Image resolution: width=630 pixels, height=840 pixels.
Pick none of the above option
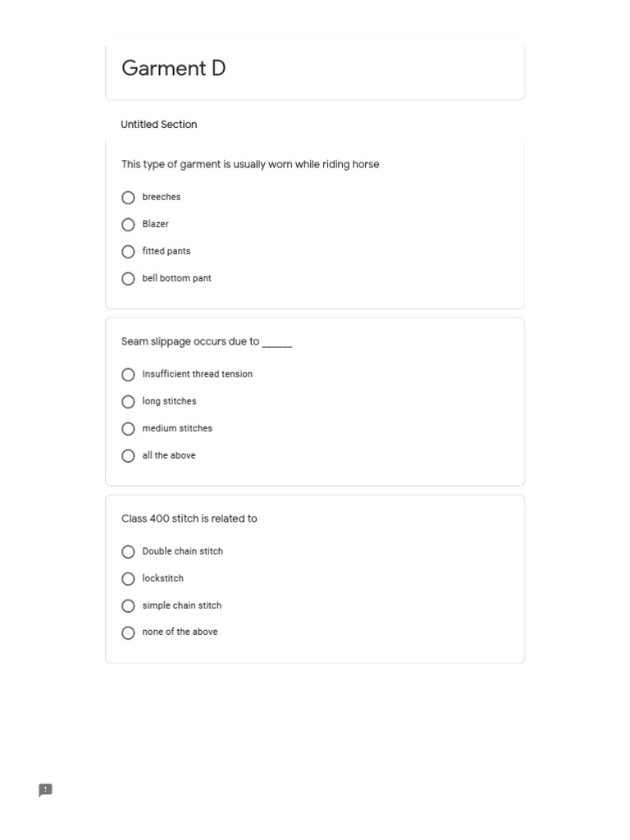[128, 633]
